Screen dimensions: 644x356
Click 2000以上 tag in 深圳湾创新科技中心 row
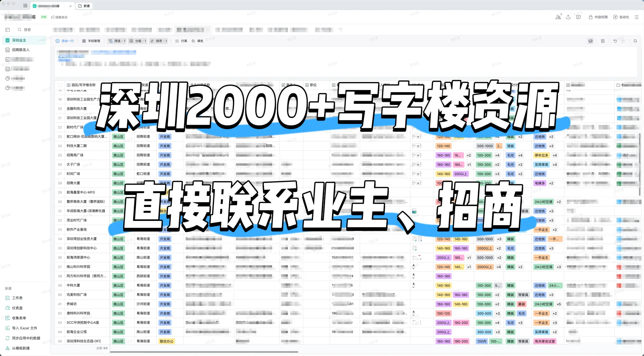[484, 249]
